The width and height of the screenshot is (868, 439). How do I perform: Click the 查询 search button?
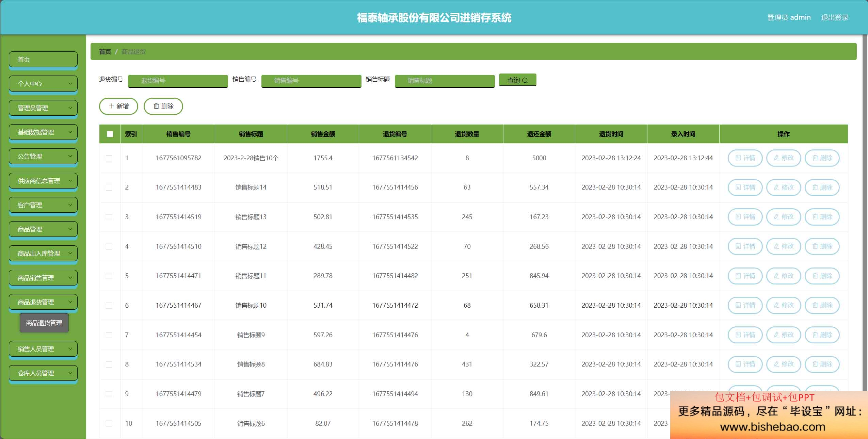point(517,80)
